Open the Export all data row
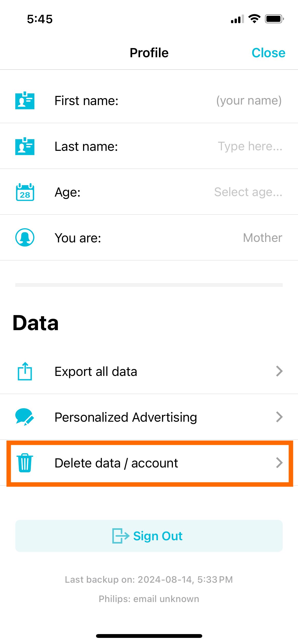This screenshot has width=298, height=644. (x=149, y=371)
